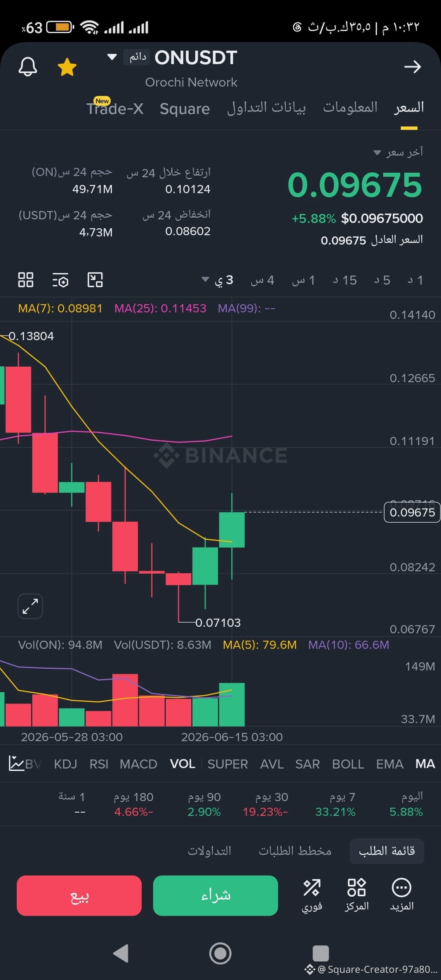Tap the price alert bell icon
Viewport: 441px width, 980px height.
coord(28,67)
